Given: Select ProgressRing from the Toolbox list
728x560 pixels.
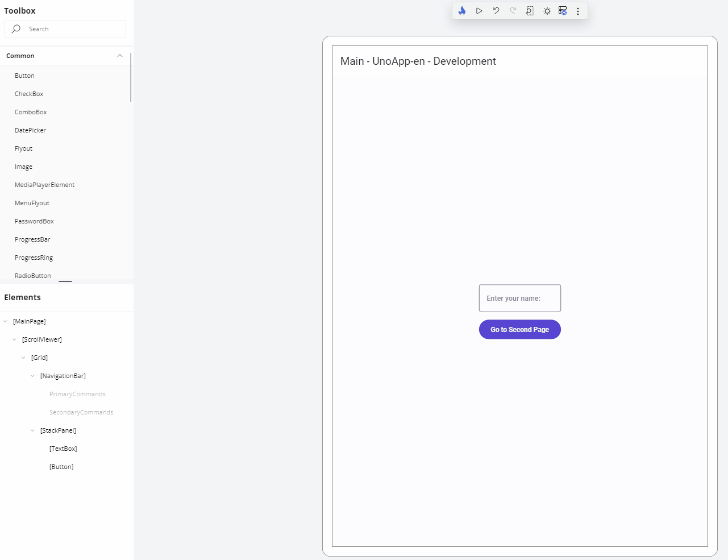Looking at the screenshot, I should coord(34,257).
